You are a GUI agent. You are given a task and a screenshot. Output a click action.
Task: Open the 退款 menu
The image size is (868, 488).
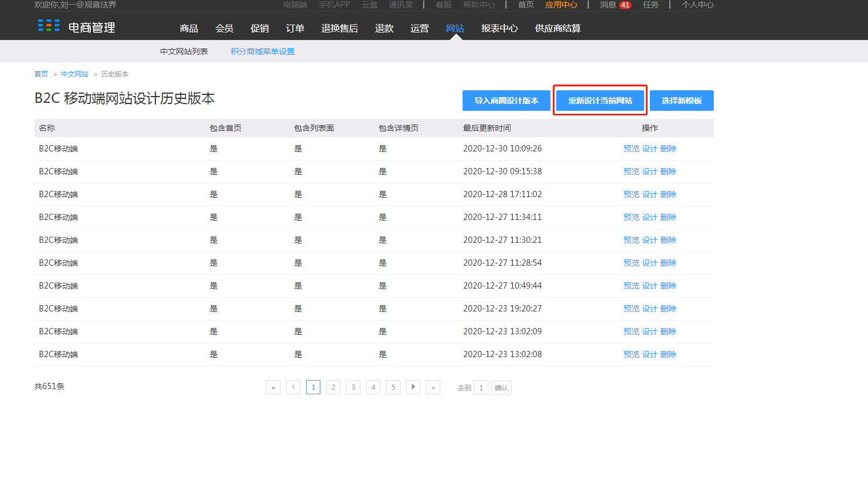(x=384, y=28)
